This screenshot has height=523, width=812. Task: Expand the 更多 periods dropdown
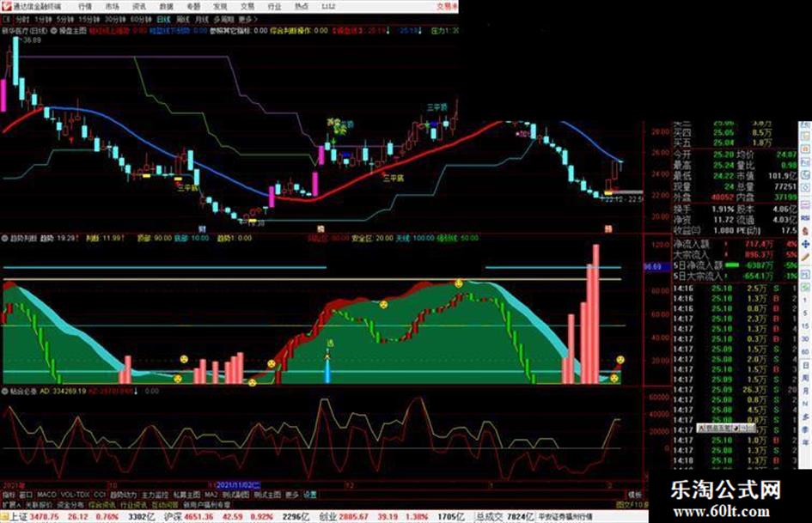[x=247, y=19]
